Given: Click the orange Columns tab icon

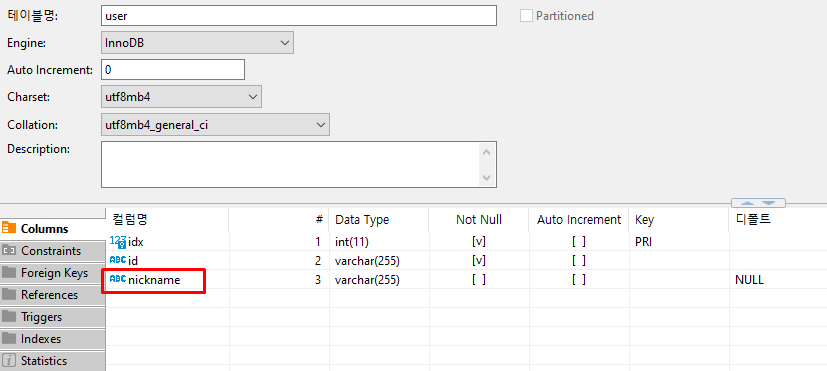Looking at the screenshot, I should [9, 229].
